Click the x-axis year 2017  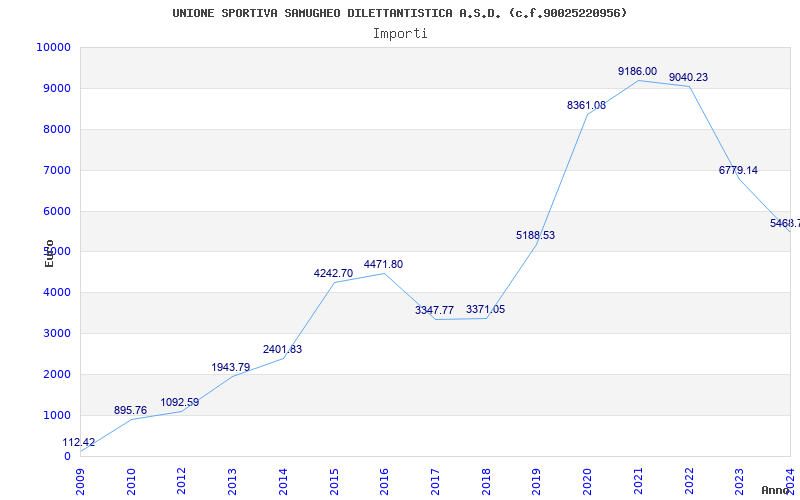tap(435, 481)
